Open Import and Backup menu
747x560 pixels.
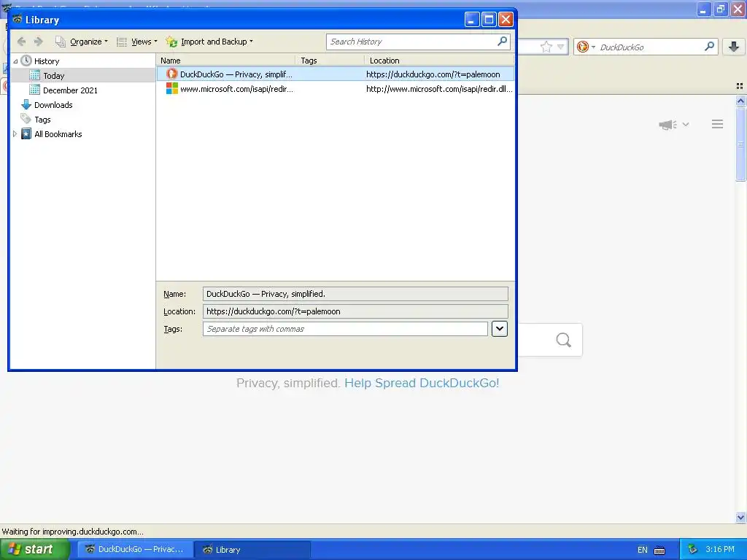pos(209,42)
